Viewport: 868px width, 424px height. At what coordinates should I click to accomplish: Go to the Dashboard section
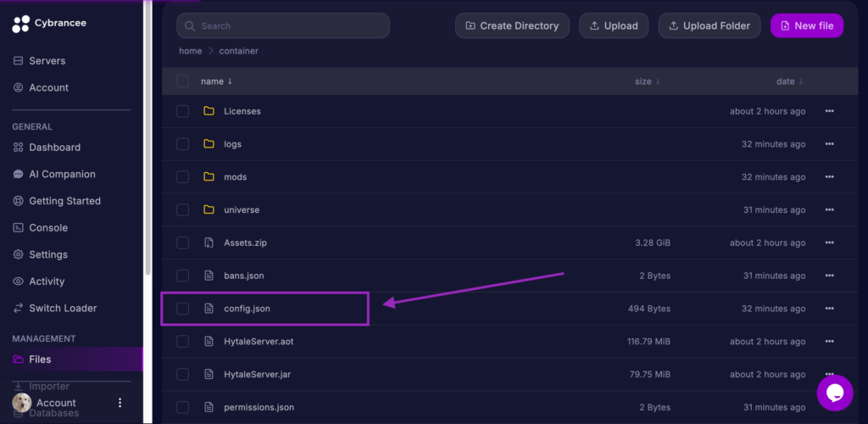click(47, 148)
